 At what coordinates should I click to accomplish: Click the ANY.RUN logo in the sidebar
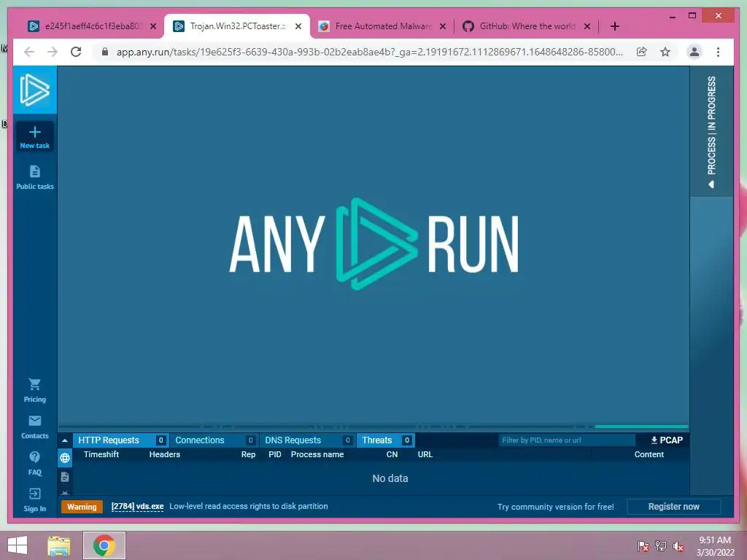tap(35, 90)
